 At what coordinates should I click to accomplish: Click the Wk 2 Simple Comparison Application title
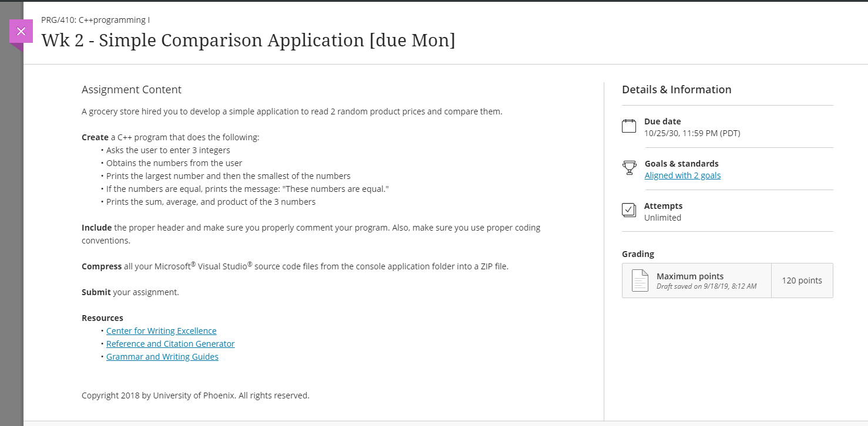pyautogui.click(x=248, y=40)
